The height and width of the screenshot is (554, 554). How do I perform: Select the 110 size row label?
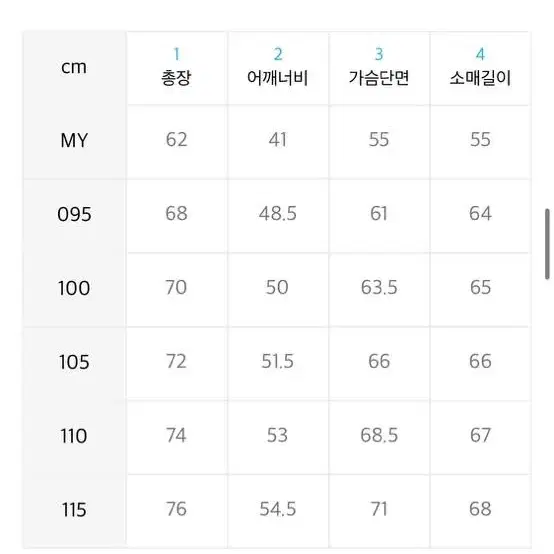(x=74, y=437)
